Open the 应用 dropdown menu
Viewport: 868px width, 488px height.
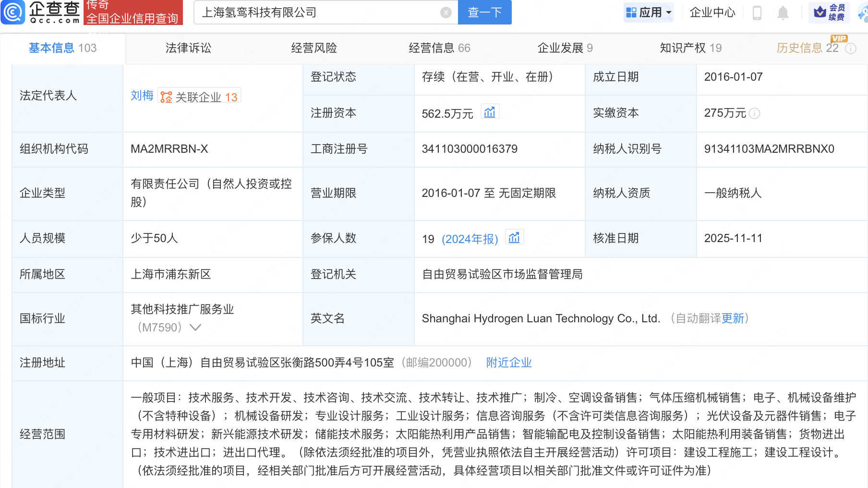[x=649, y=12]
